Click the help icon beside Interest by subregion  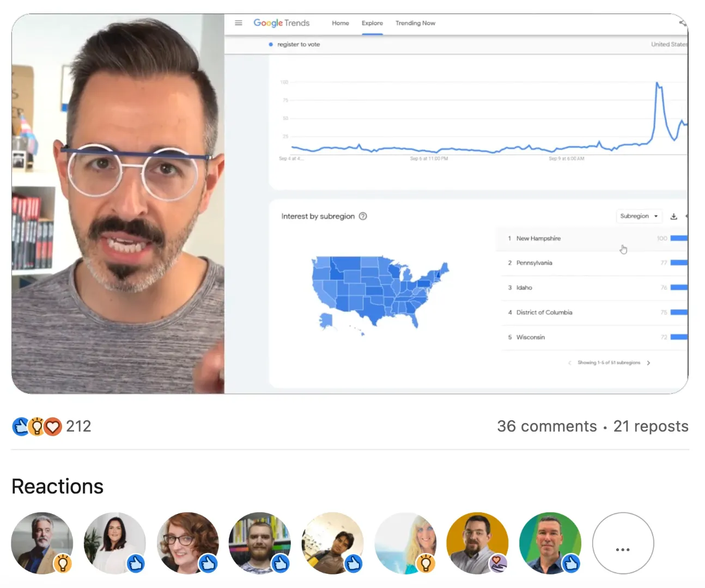[363, 216]
